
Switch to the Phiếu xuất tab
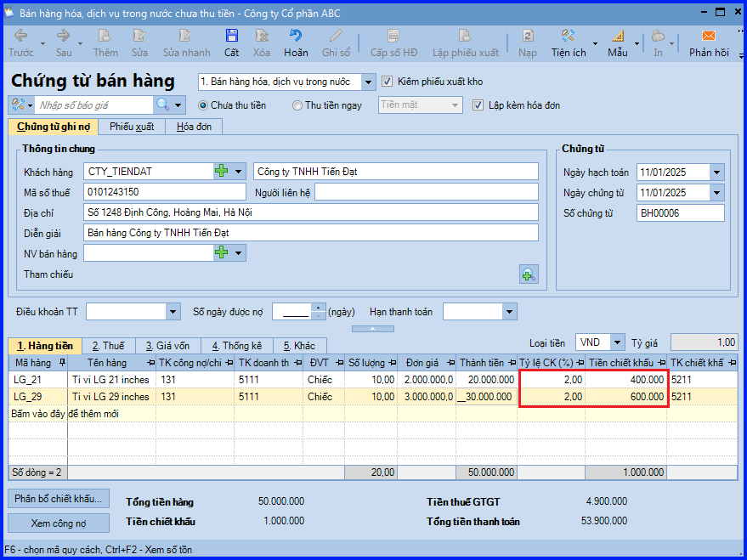[132, 127]
